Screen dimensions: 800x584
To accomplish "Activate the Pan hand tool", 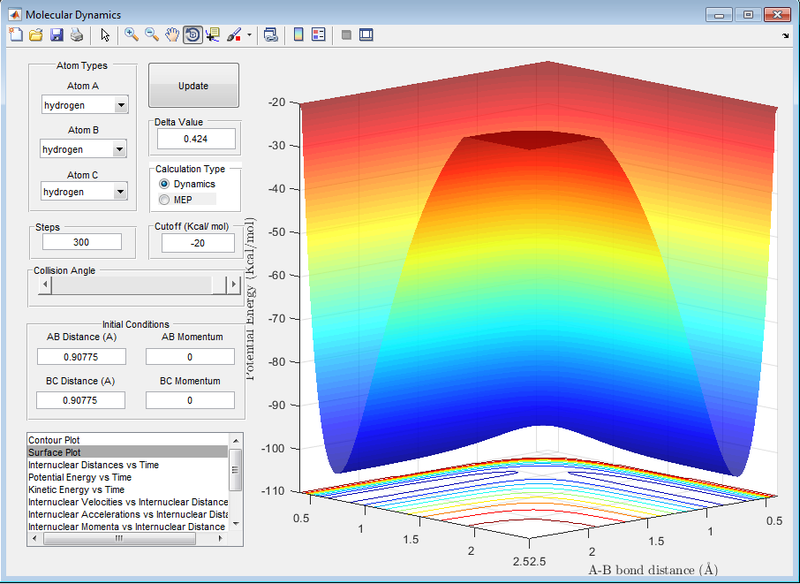I will coord(172,35).
